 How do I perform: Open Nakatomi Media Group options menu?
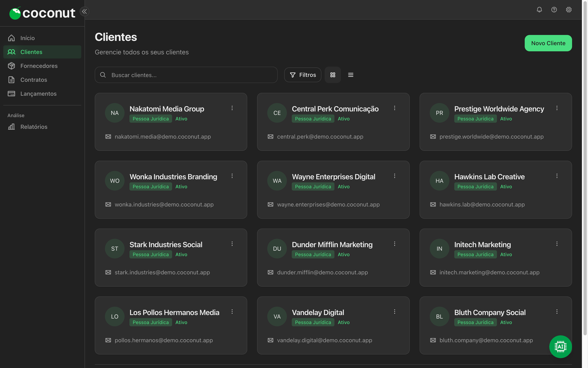pyautogui.click(x=232, y=108)
